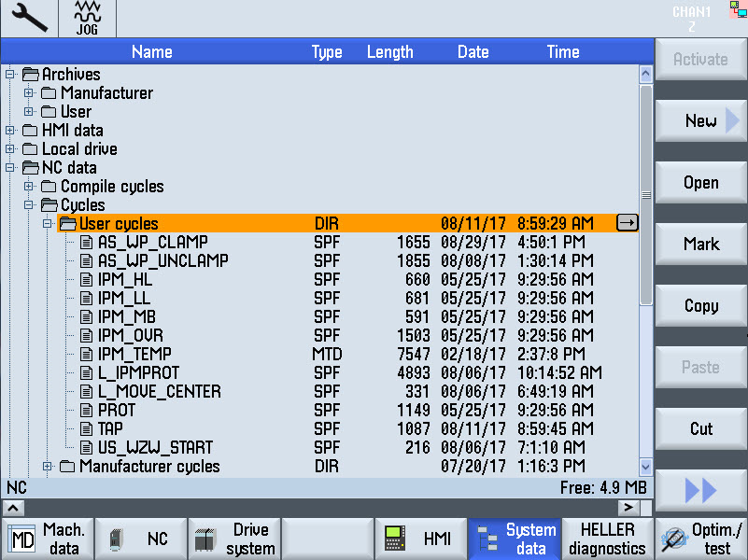Expand the Manufacturer cycles folder

coord(48,467)
